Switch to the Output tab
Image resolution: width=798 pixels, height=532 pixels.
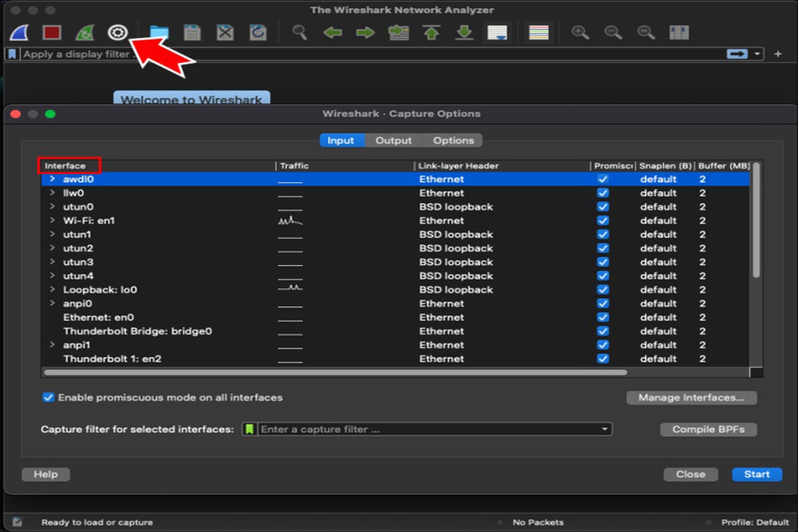pyautogui.click(x=392, y=140)
